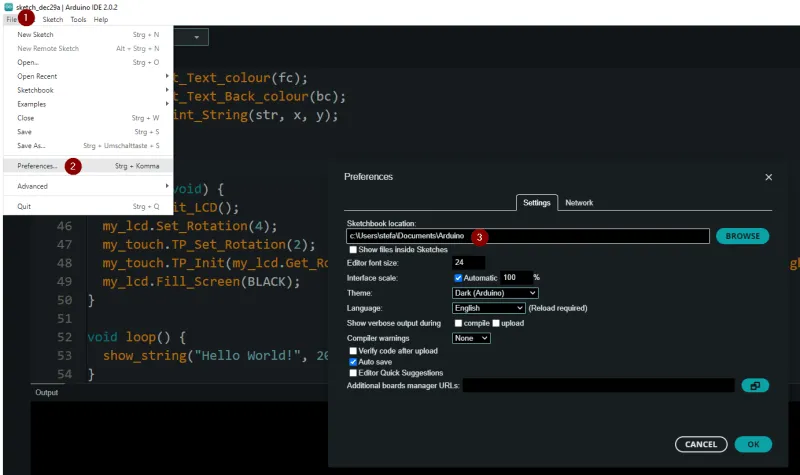The height and width of the screenshot is (475, 800).
Task: Enable verbose output during compile
Action: pyautogui.click(x=458, y=323)
